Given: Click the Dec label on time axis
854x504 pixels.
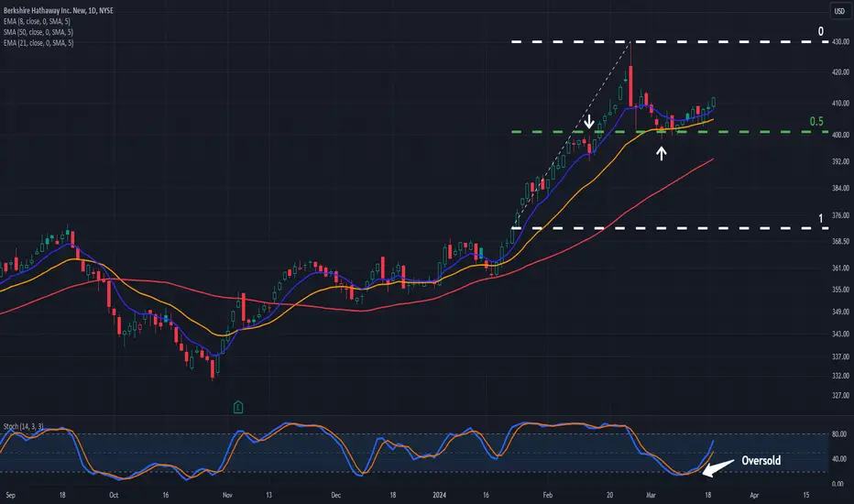Looking at the screenshot, I should (336, 495).
